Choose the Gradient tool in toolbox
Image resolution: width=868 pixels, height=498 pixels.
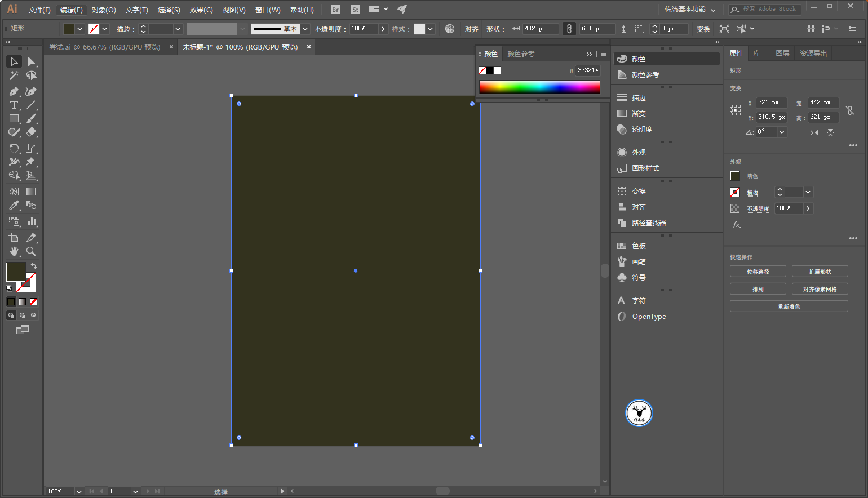point(31,192)
